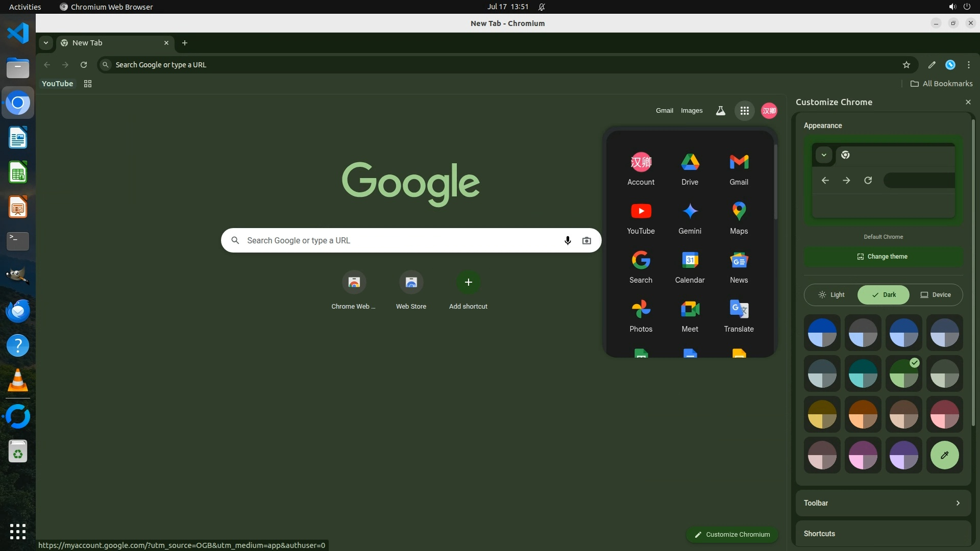Screen dimensions: 980x551
Task: Open Chromium three-dot menu
Action: click(x=968, y=65)
